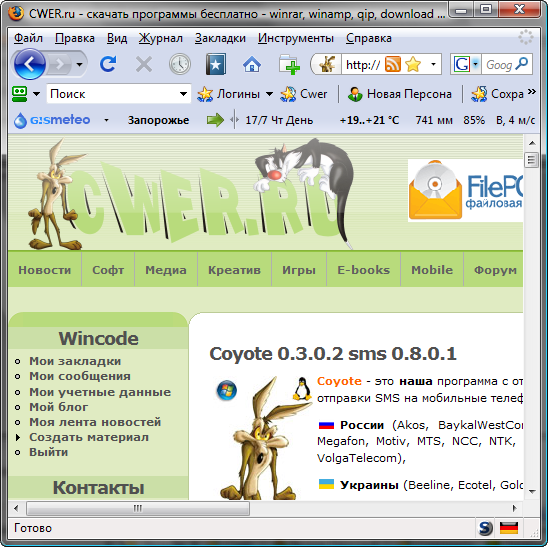
Task: Open the Новости site tab
Action: [45, 270]
